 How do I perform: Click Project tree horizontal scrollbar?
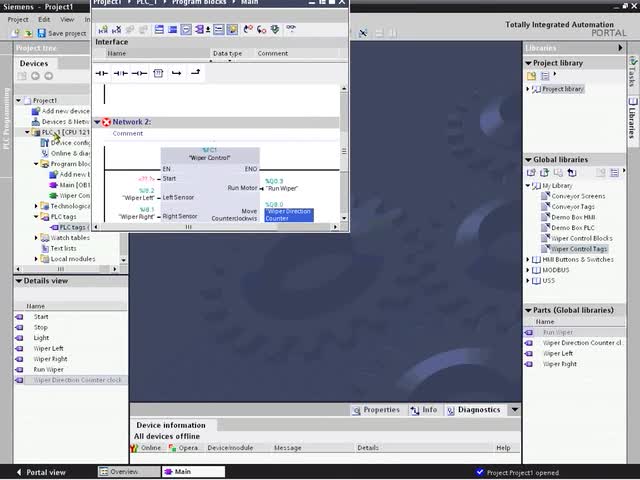(x=67, y=269)
